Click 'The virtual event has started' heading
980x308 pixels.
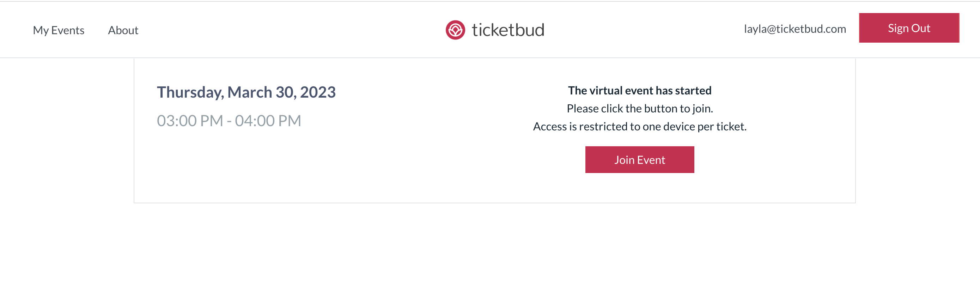639,91
